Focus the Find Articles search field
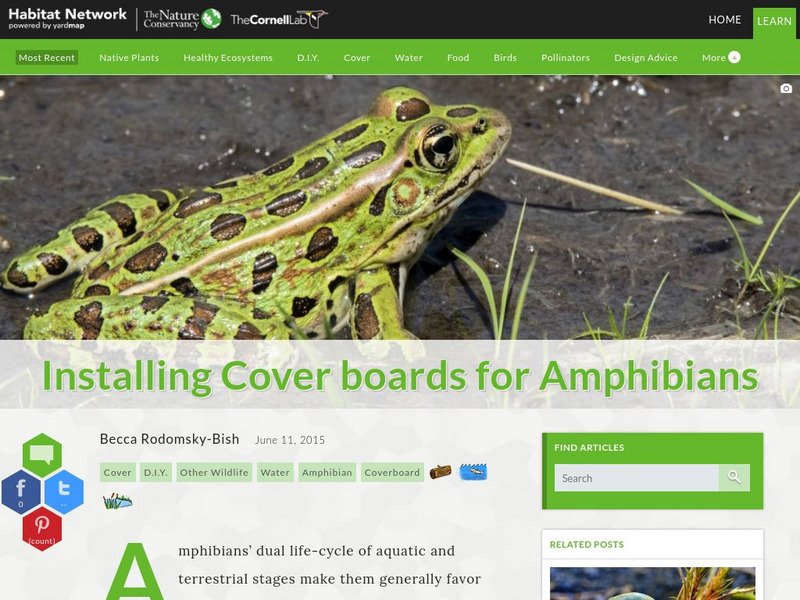The height and width of the screenshot is (600, 800). 637,478
